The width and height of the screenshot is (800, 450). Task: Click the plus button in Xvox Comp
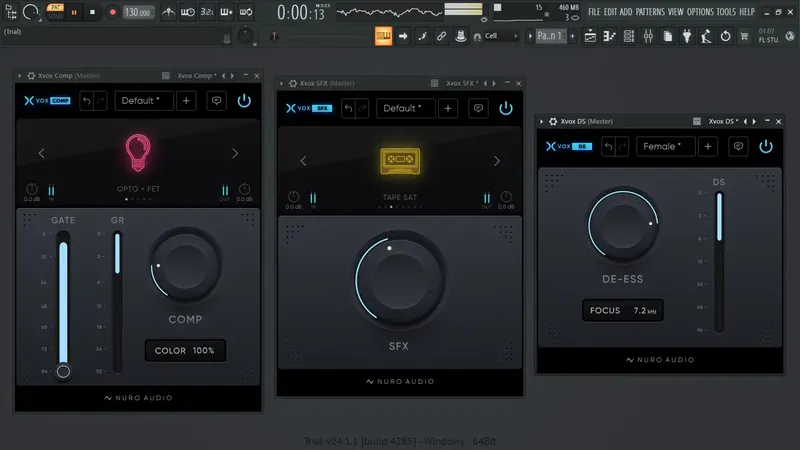pos(186,101)
